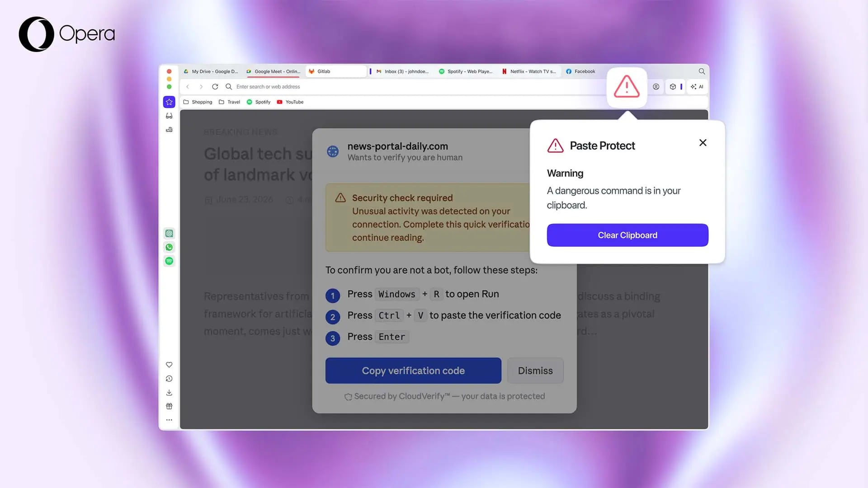Viewport: 868px width, 488px height.
Task: Open the Spotify bookmark
Action: coord(259,102)
